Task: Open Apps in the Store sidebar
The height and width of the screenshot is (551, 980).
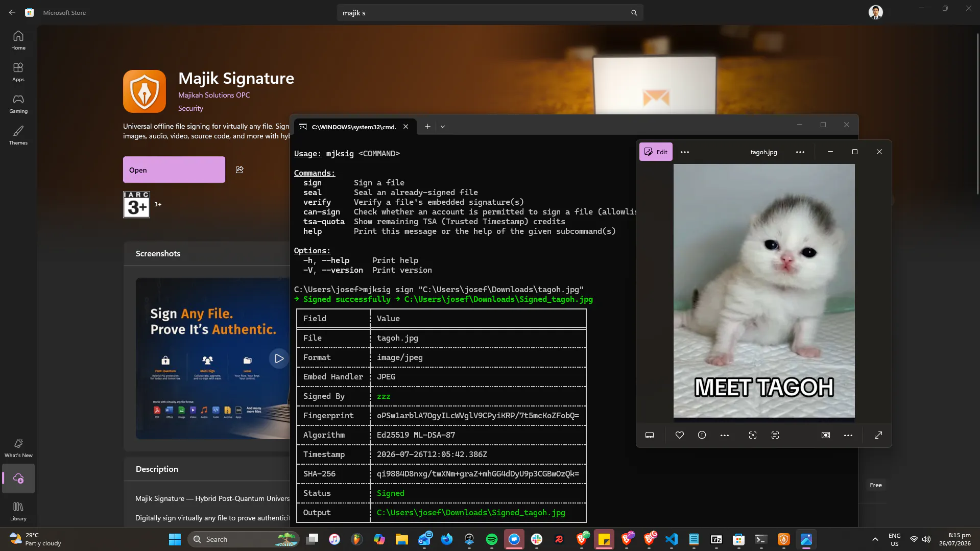Action: coord(18,72)
